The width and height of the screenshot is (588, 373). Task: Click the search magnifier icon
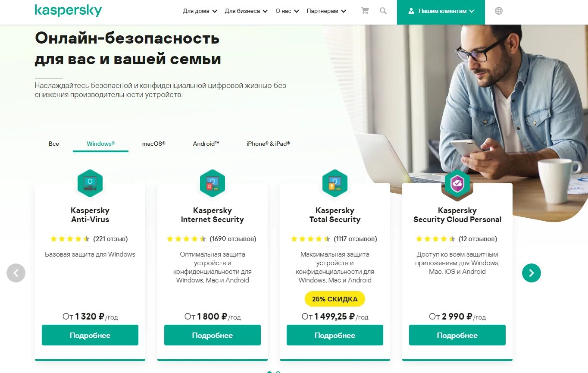383,11
